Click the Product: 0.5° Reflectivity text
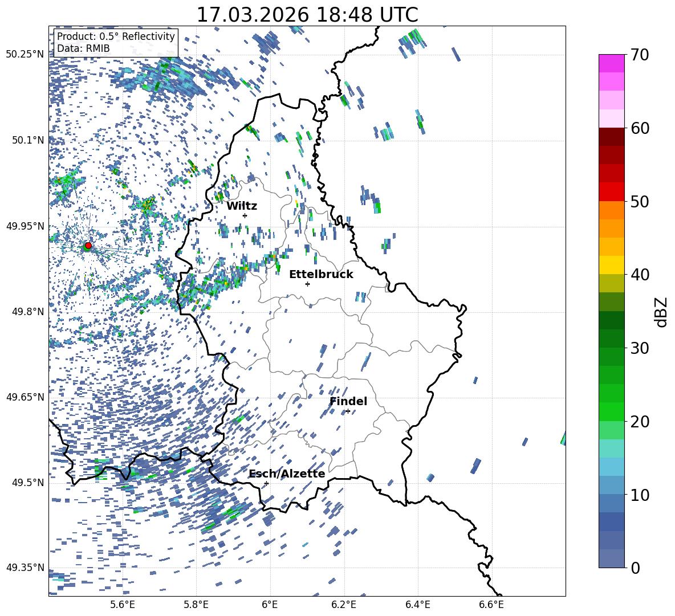This screenshot has width=675, height=616. 116,36
